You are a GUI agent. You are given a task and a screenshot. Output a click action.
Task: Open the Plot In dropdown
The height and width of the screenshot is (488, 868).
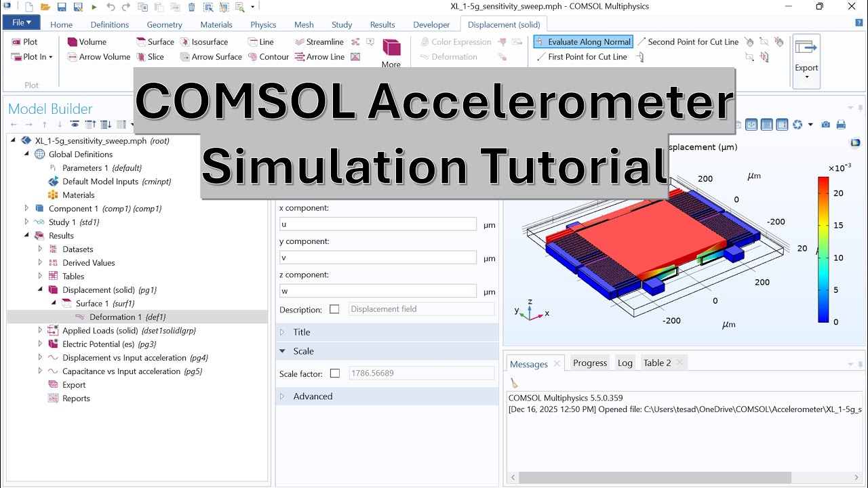click(x=33, y=57)
